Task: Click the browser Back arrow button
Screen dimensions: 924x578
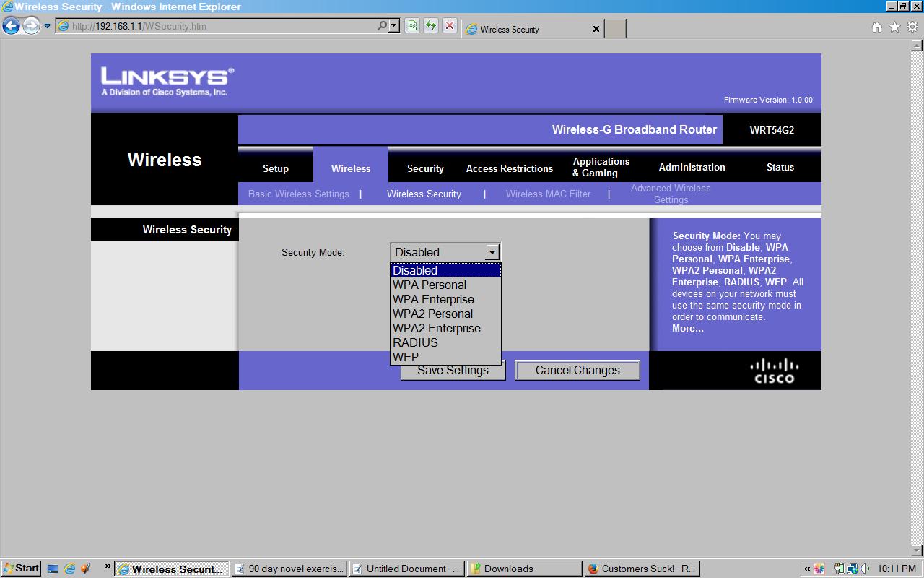Action: pyautogui.click(x=11, y=26)
